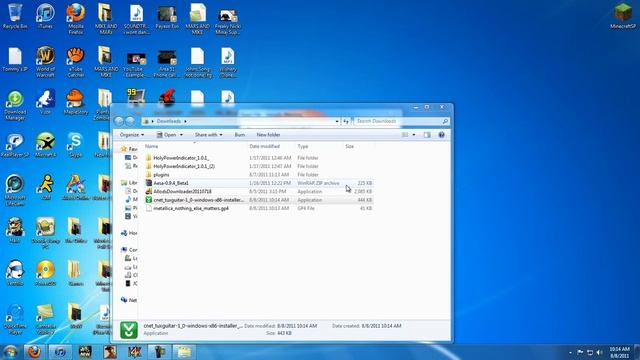Expand the arrow next to the Open button

tap(181, 135)
